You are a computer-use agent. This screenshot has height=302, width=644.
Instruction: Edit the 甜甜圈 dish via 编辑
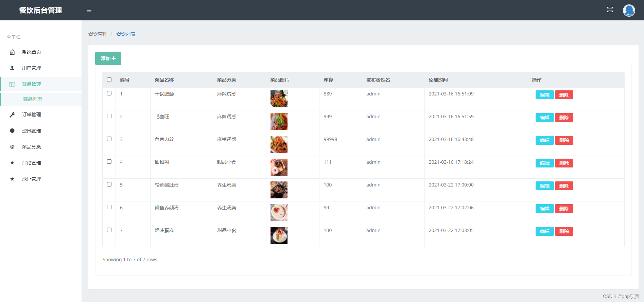(x=544, y=163)
